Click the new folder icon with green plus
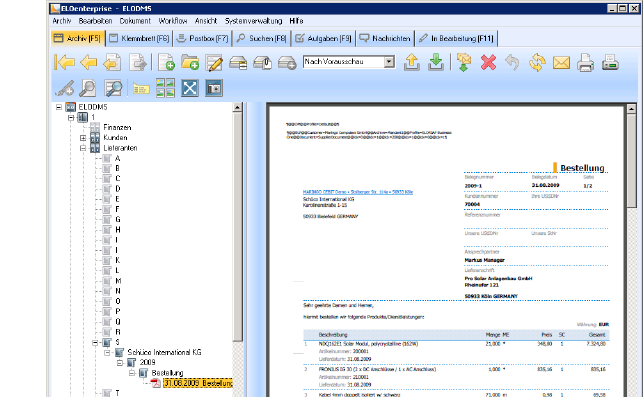 190,62
